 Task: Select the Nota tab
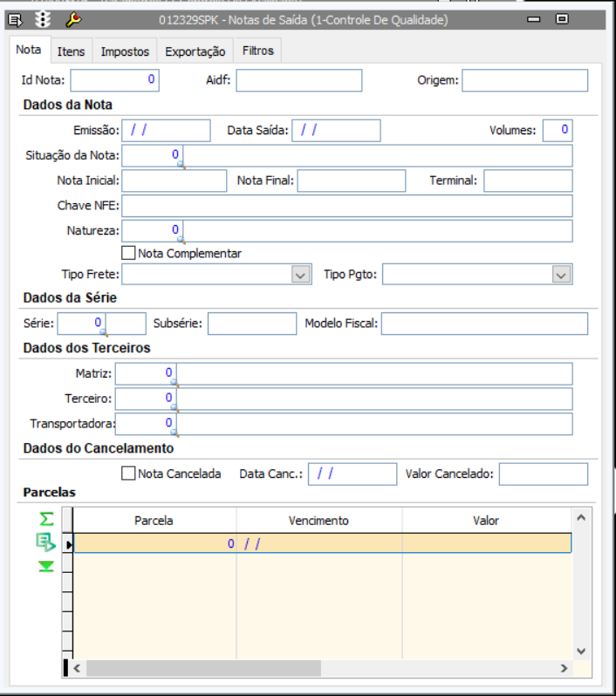click(29, 50)
